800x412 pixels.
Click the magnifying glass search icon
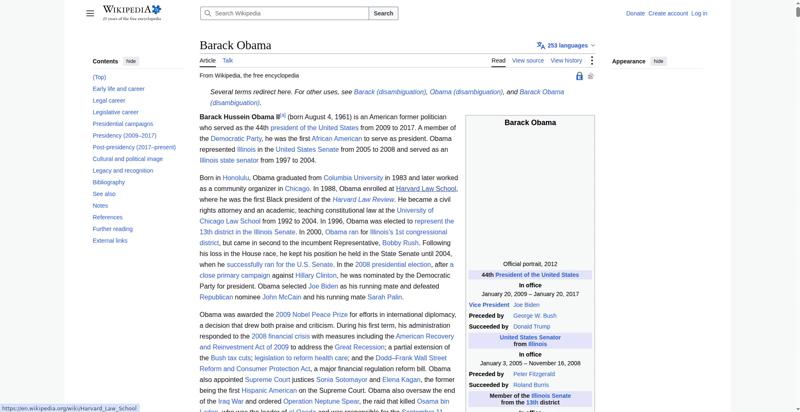click(208, 13)
